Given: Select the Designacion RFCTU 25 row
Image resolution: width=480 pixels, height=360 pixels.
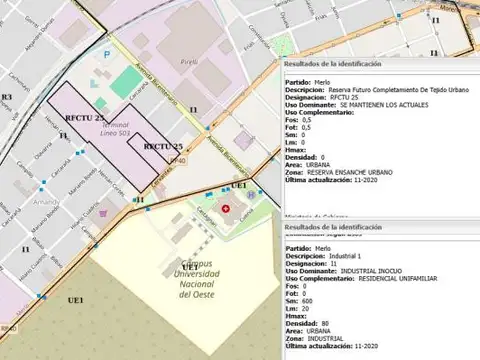Looking at the screenshot, I should (x=322, y=97).
